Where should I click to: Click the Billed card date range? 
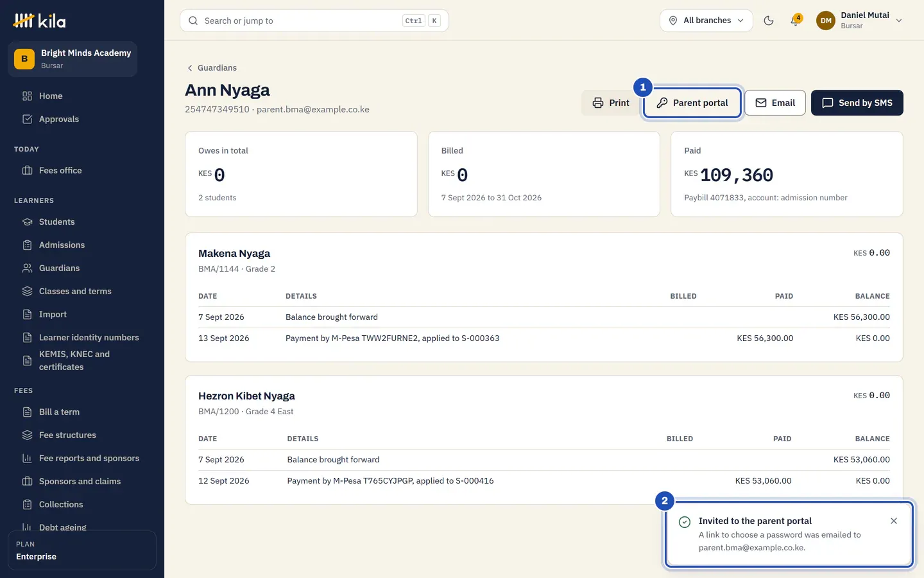492,198
